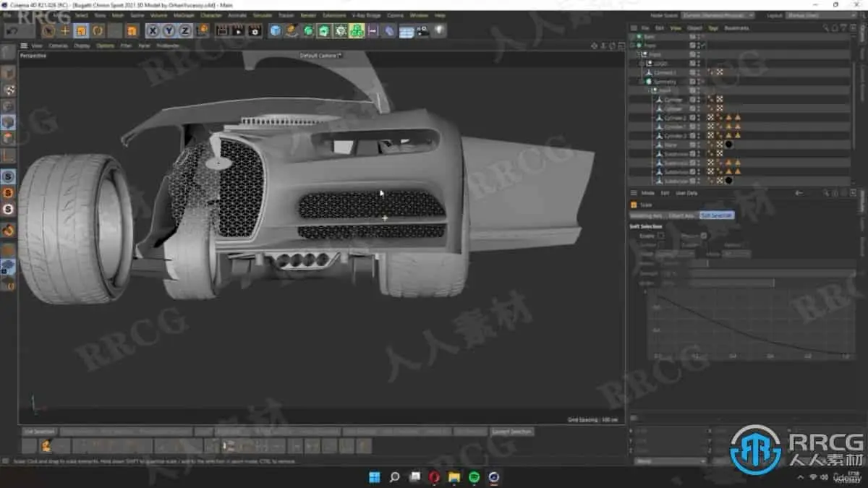Click the coordinate system icon
Screen dimensions: 868x488
click(203, 30)
